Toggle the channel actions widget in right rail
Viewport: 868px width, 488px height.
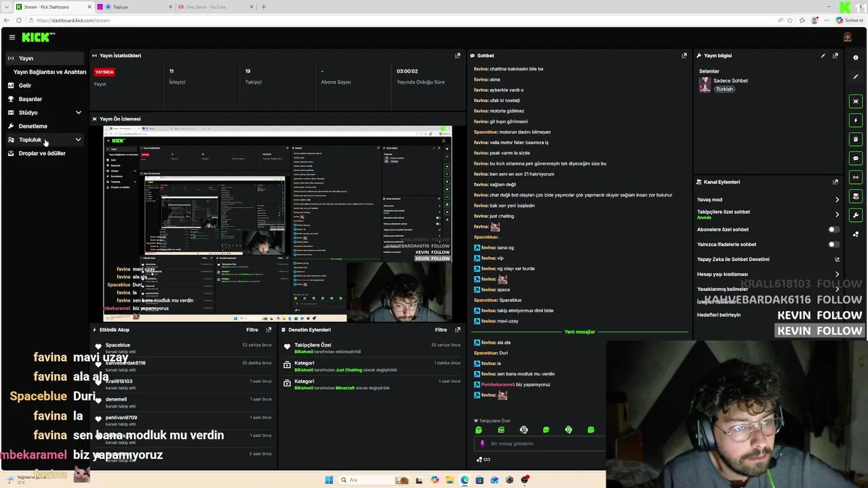pos(856,196)
